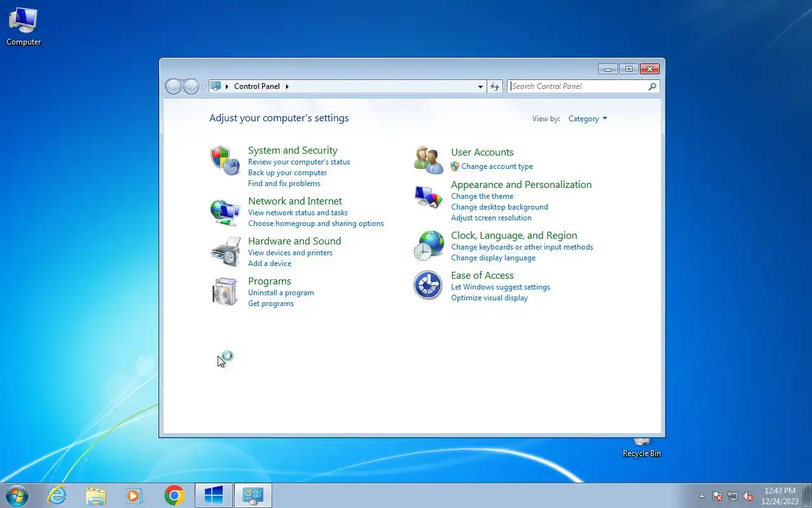Open the Computer desktop icon

(23, 27)
